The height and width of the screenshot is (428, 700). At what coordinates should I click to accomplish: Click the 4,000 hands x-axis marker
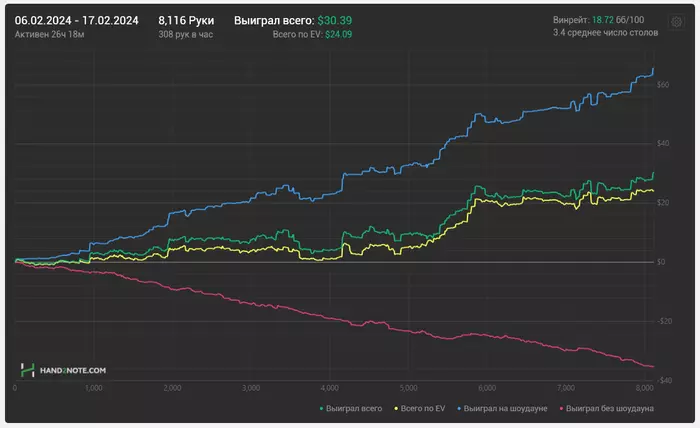[329, 387]
